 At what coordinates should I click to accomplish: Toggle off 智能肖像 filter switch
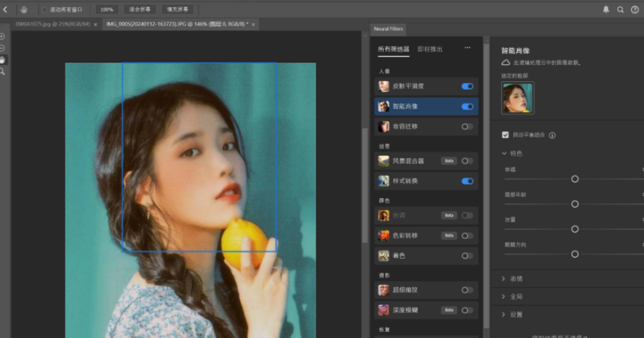tap(467, 107)
